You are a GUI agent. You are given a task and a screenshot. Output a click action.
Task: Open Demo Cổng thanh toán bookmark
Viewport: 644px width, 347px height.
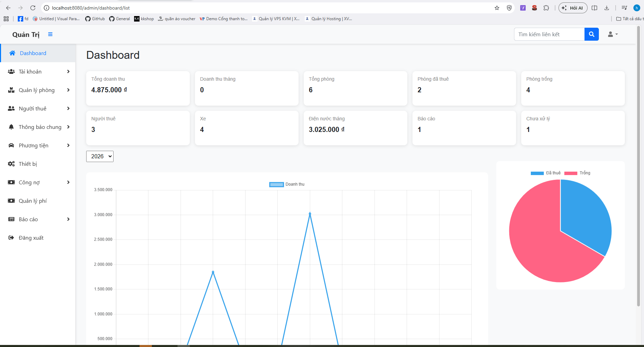[223, 19]
